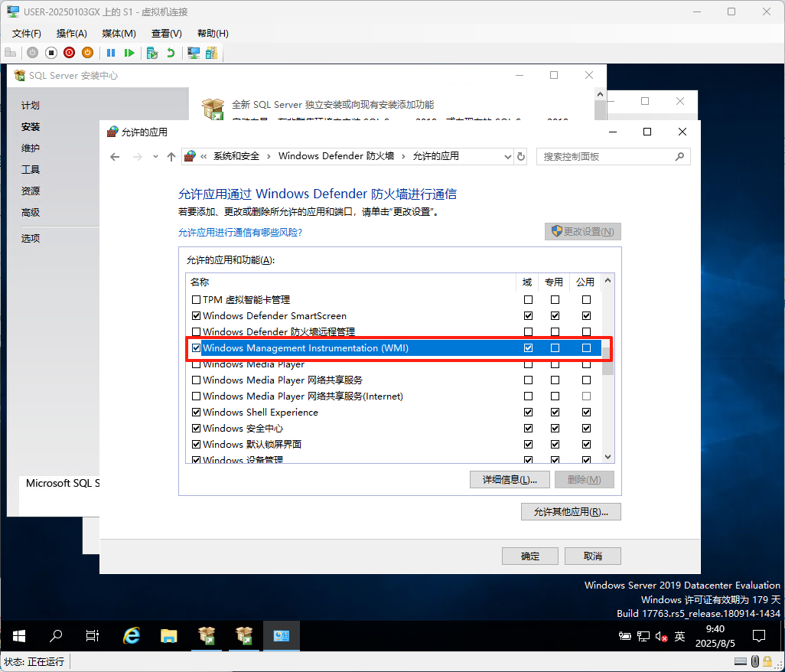The width and height of the screenshot is (785, 672).
Task: Open the 文件(F) menu
Action: (27, 34)
